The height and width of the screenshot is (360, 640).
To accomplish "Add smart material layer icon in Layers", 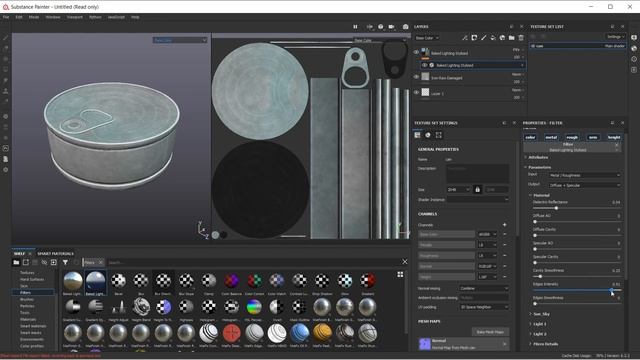I will [x=502, y=38].
